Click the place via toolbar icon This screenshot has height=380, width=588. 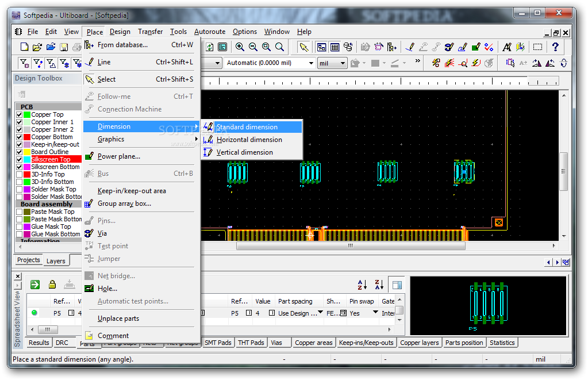point(449,47)
